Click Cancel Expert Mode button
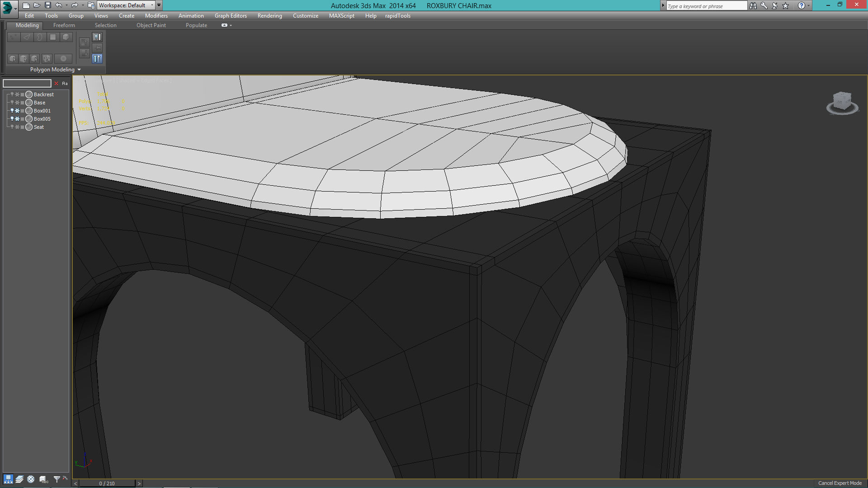Viewport: 868px width, 488px height. 840,483
